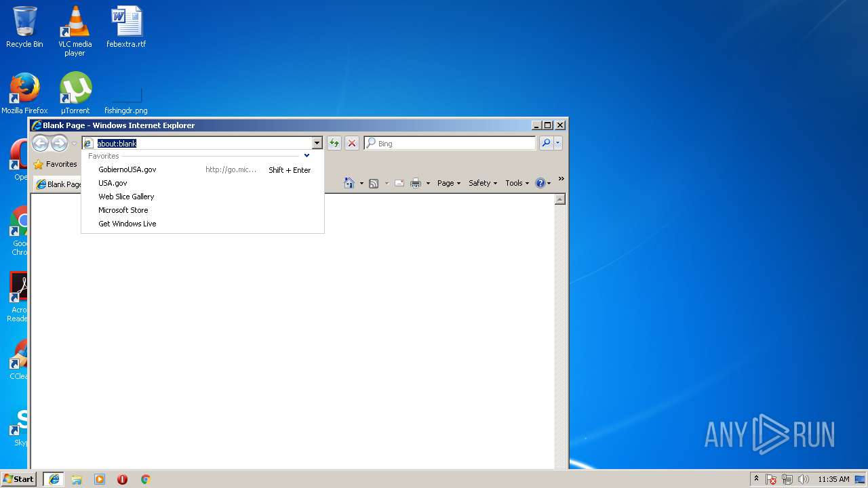Maximize the Internet Explorer window
Viewport: 868px width, 488px height.
point(548,125)
